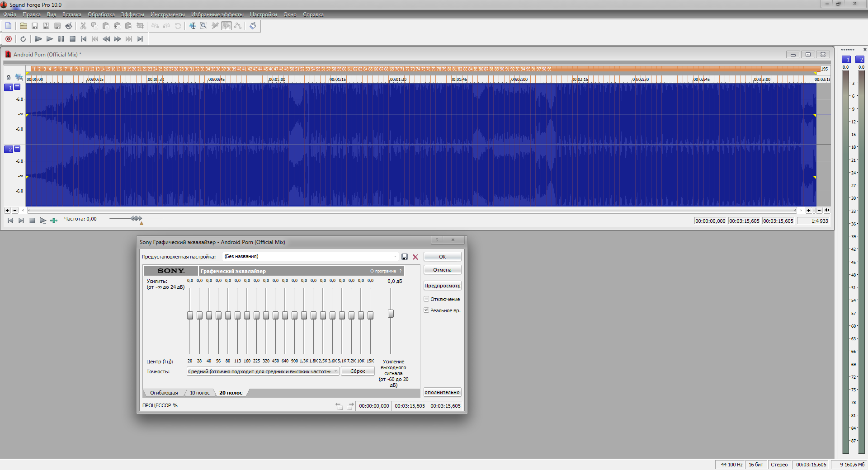Screen dimensions: 868x470
Task: Select the Pencil tool icon
Action: point(215,26)
